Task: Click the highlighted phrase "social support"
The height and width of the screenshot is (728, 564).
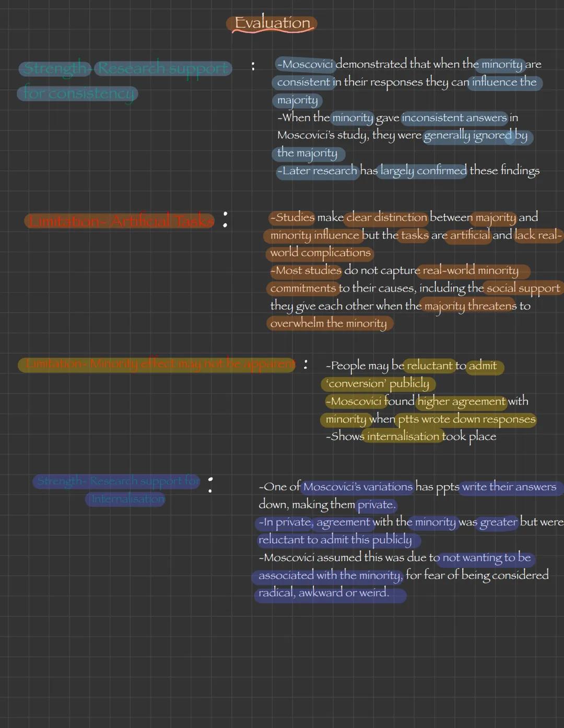Action: pos(523,288)
